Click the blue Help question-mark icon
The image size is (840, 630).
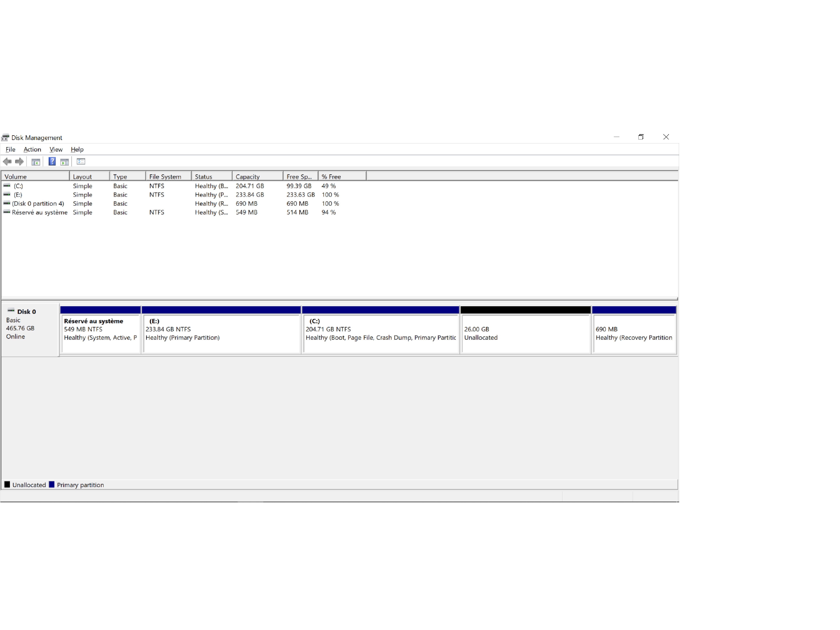pyautogui.click(x=52, y=162)
